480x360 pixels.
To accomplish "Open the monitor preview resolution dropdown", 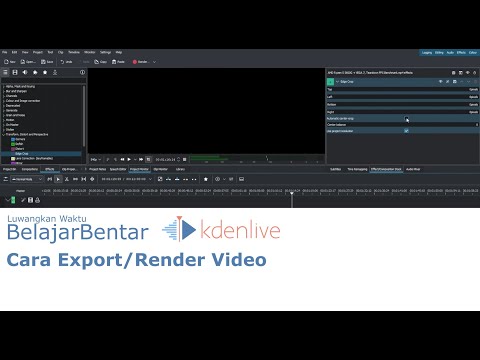I will click(x=96, y=160).
